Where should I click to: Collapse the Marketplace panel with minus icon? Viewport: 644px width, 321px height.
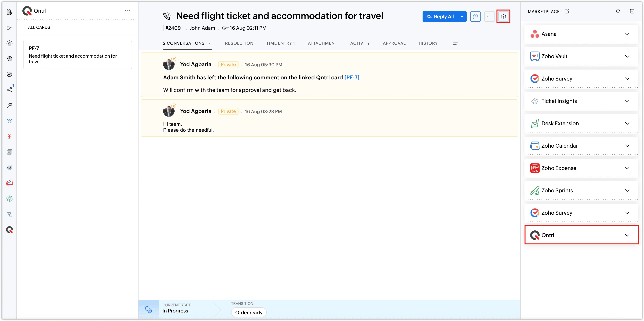point(632,11)
